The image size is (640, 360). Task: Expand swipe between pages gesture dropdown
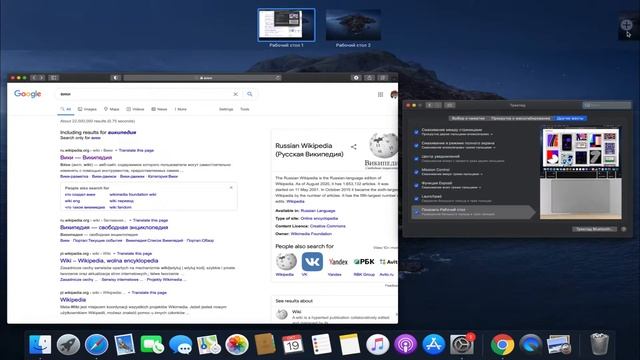point(457,134)
